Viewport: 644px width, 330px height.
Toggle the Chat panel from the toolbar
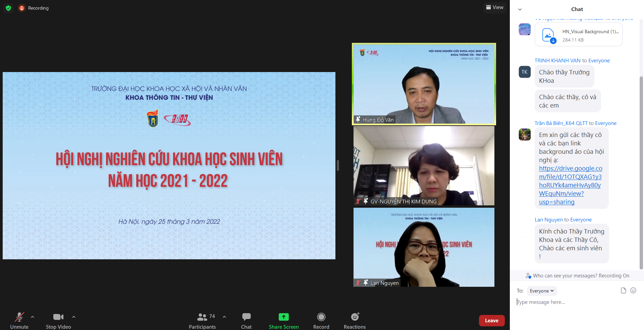tap(246, 321)
